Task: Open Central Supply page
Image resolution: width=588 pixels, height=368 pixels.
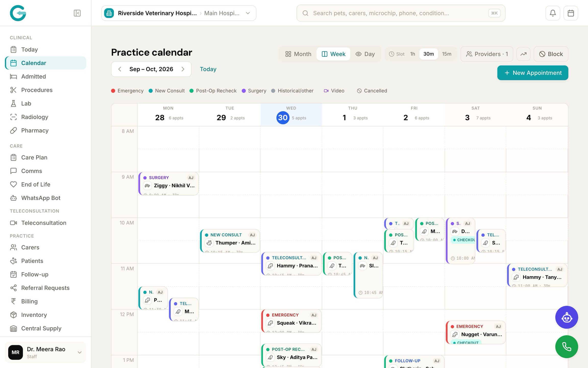Action: [45, 328]
